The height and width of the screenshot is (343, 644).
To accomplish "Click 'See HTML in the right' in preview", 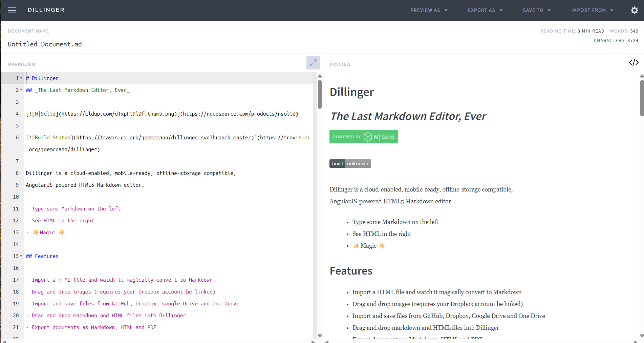I will [x=382, y=234].
